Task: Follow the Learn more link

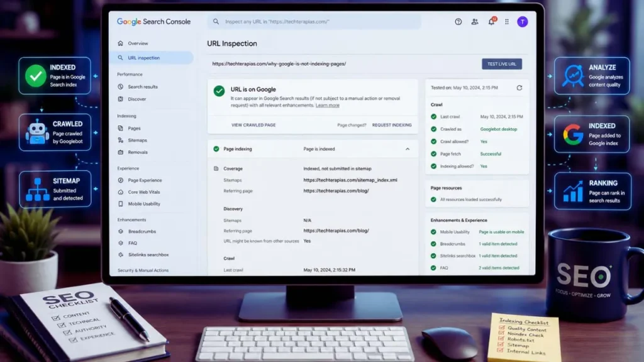Action: 327,106
